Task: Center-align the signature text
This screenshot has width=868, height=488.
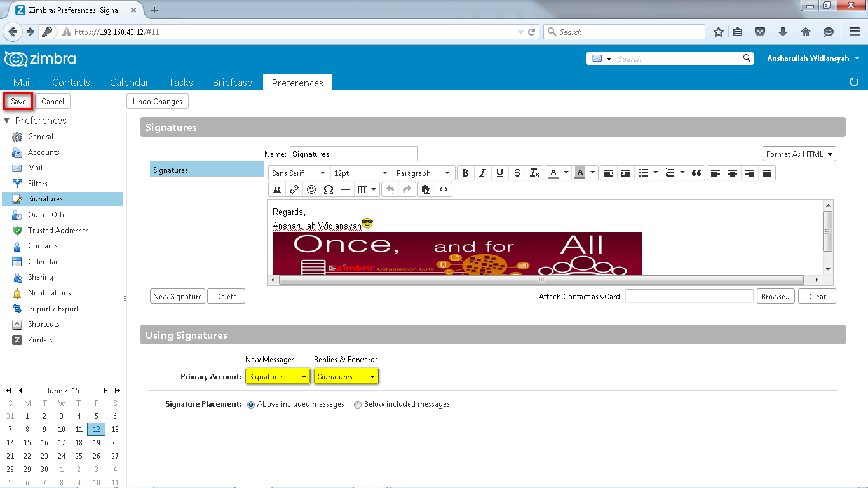Action: [733, 173]
